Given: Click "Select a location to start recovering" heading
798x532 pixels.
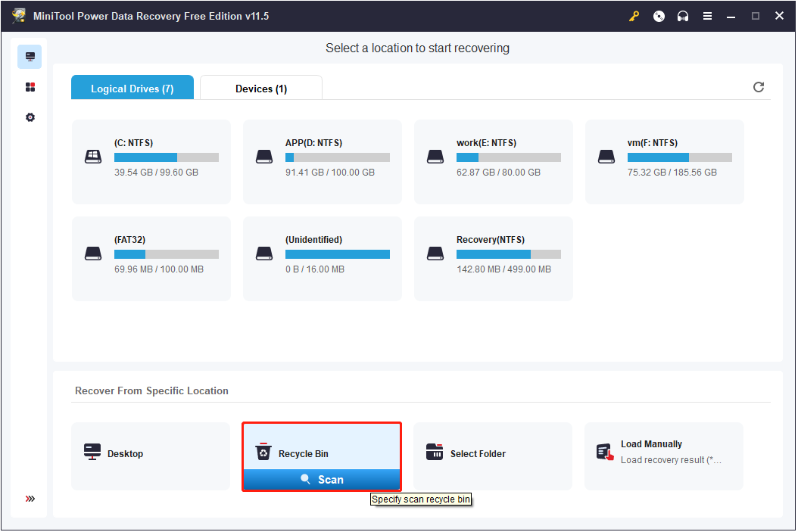Looking at the screenshot, I should coord(417,48).
